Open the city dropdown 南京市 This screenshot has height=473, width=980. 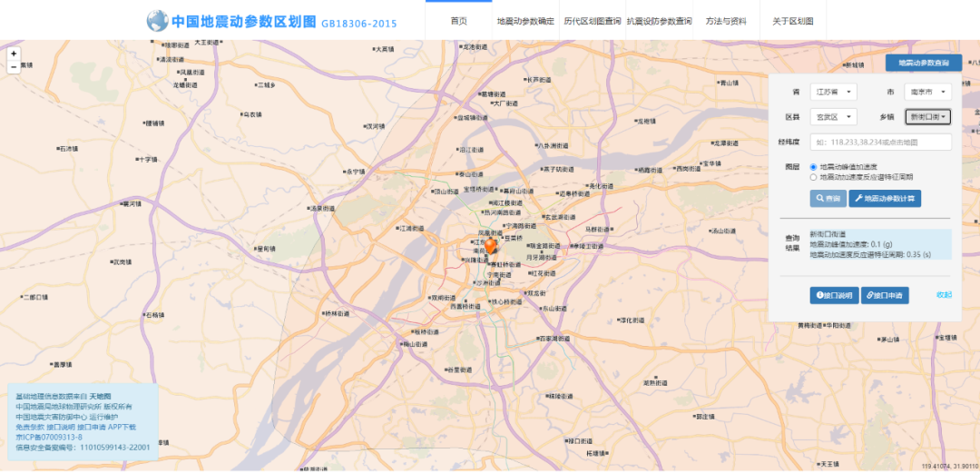coord(927,93)
